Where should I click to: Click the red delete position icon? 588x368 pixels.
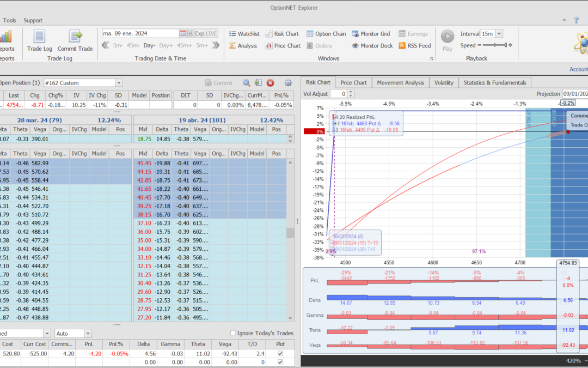coord(270,83)
